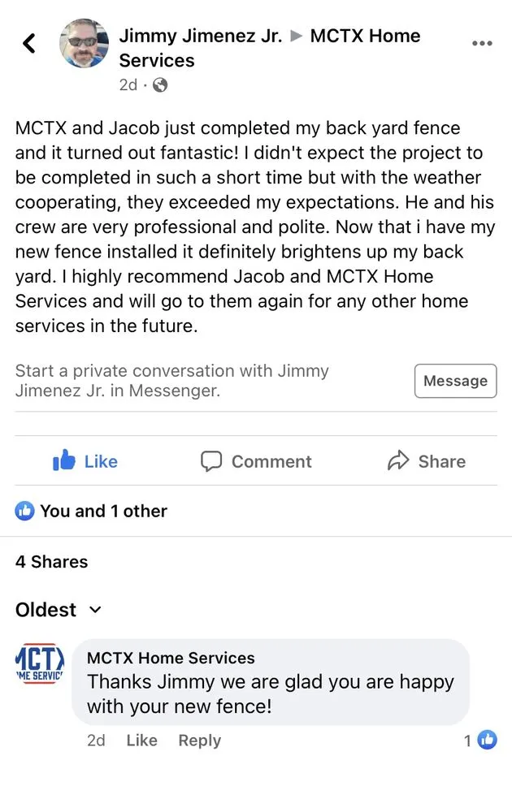This screenshot has width=512, height=812.
Task: Open Jimmy Jimenez Jr.'s profile
Action: 200,36
